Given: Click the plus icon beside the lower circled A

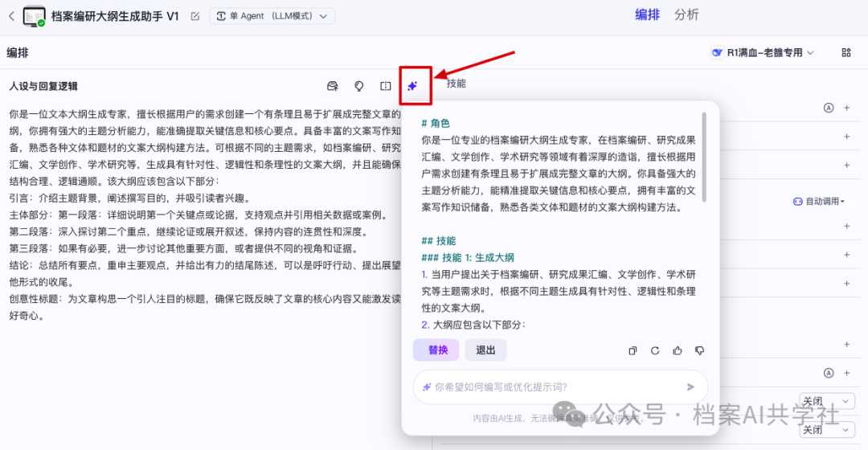Looking at the screenshot, I should pyautogui.click(x=846, y=373).
